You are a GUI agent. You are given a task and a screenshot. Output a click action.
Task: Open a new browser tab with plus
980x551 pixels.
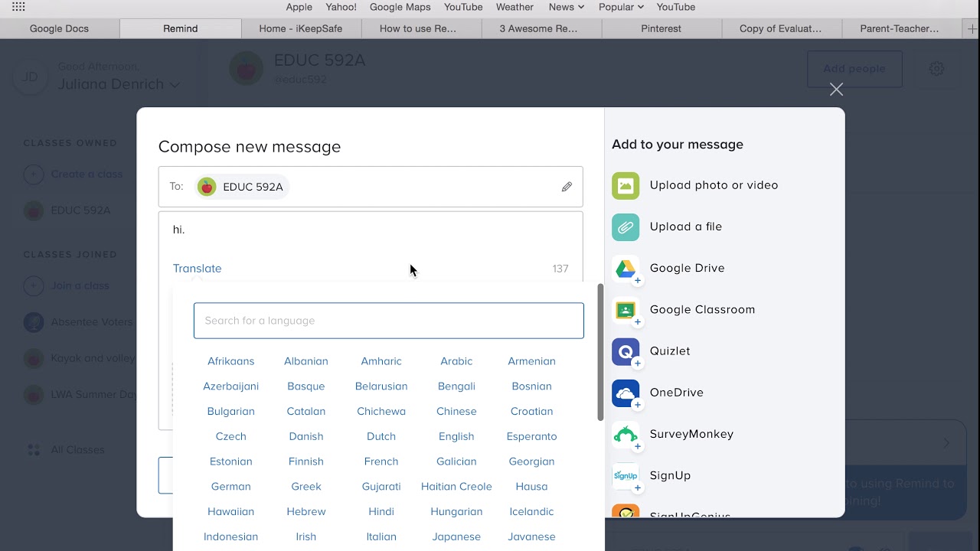(972, 28)
